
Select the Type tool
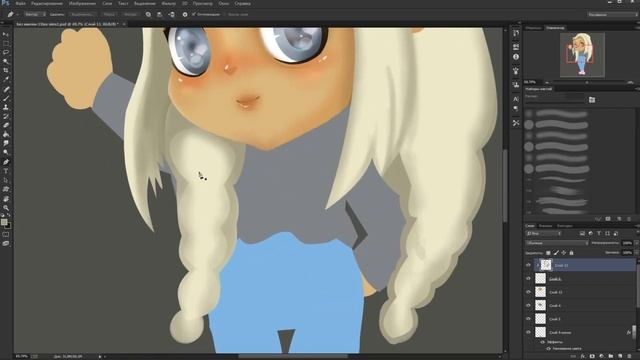(x=6, y=171)
